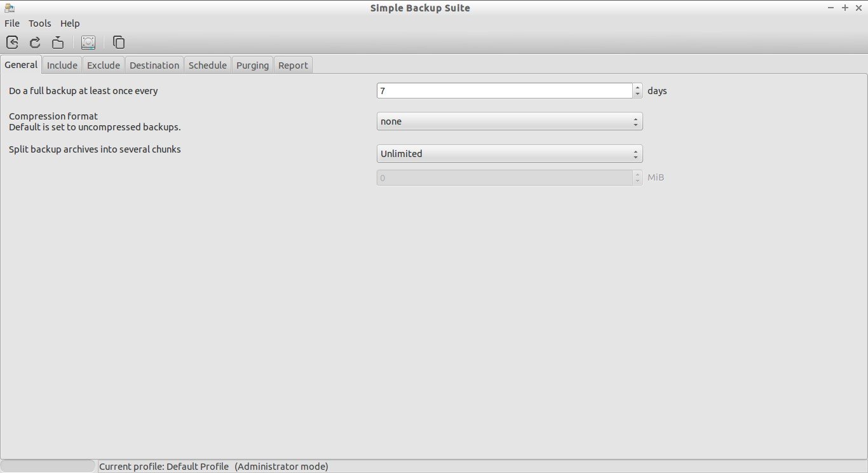868x473 pixels.
Task: Decrease the full backup days value
Action: pyautogui.click(x=637, y=95)
